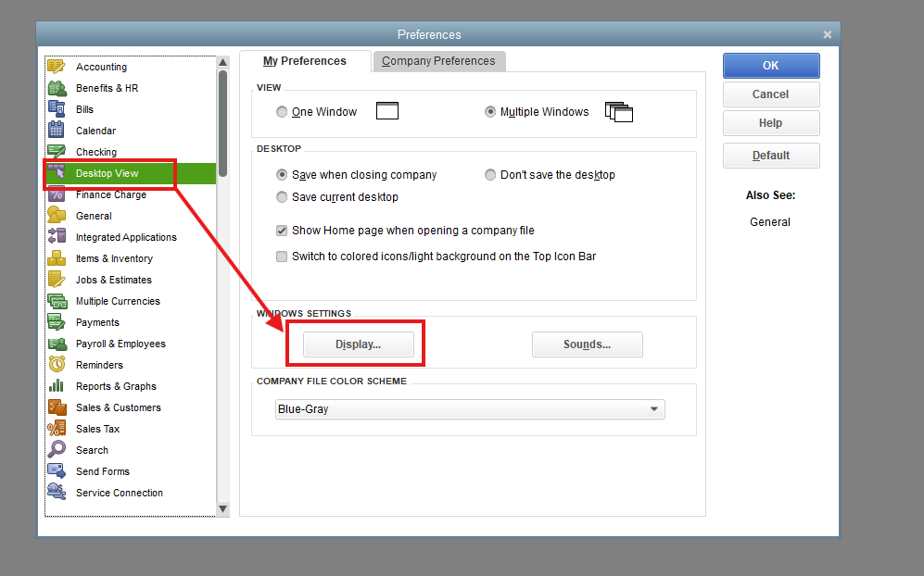Viewport: 924px width, 576px height.
Task: Click the Desktop View icon
Action: pos(57,172)
